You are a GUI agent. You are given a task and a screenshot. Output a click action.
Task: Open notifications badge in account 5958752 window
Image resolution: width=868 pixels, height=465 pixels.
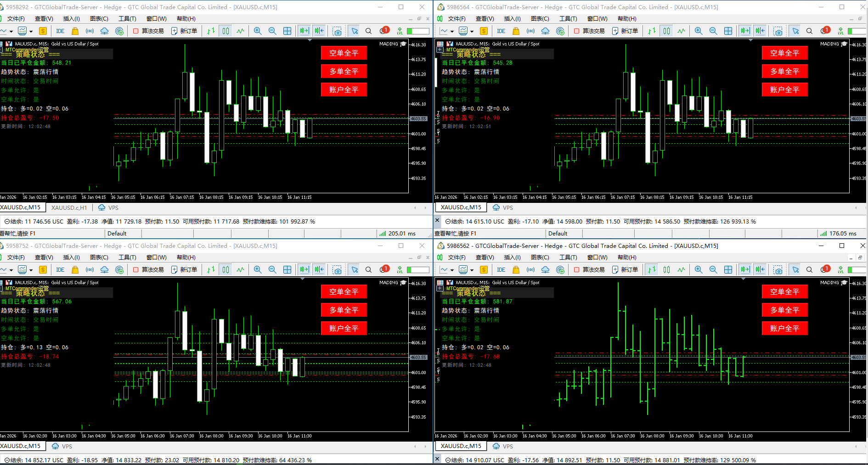[x=384, y=269]
